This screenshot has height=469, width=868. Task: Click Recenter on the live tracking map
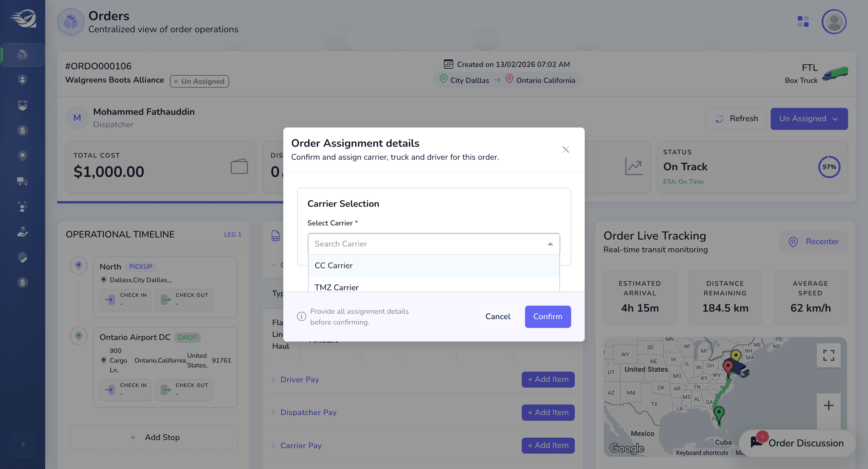(813, 241)
